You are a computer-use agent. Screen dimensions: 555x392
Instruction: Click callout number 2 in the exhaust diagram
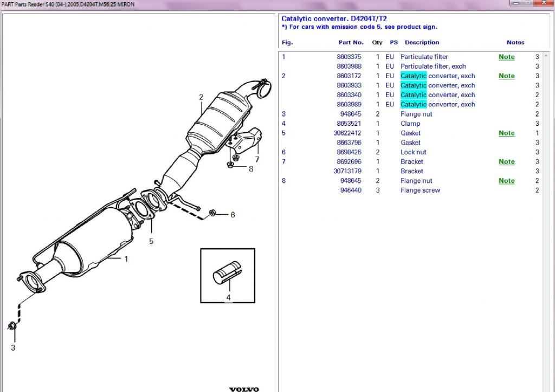coord(201,97)
